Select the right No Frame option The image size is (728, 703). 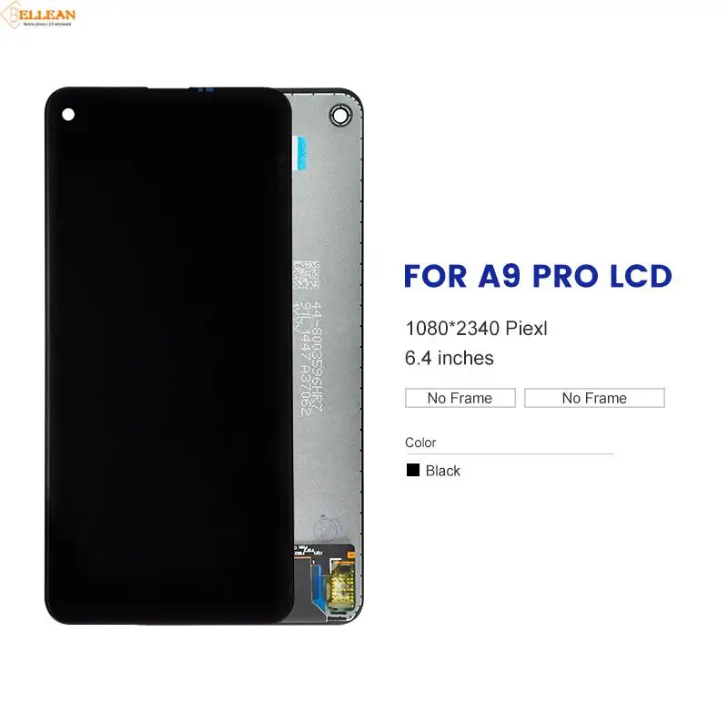594,398
